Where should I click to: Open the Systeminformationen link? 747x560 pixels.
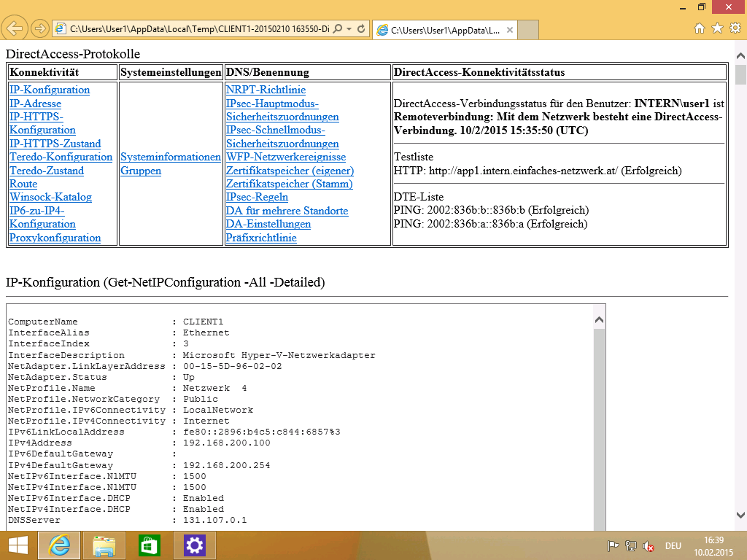pyautogui.click(x=171, y=157)
